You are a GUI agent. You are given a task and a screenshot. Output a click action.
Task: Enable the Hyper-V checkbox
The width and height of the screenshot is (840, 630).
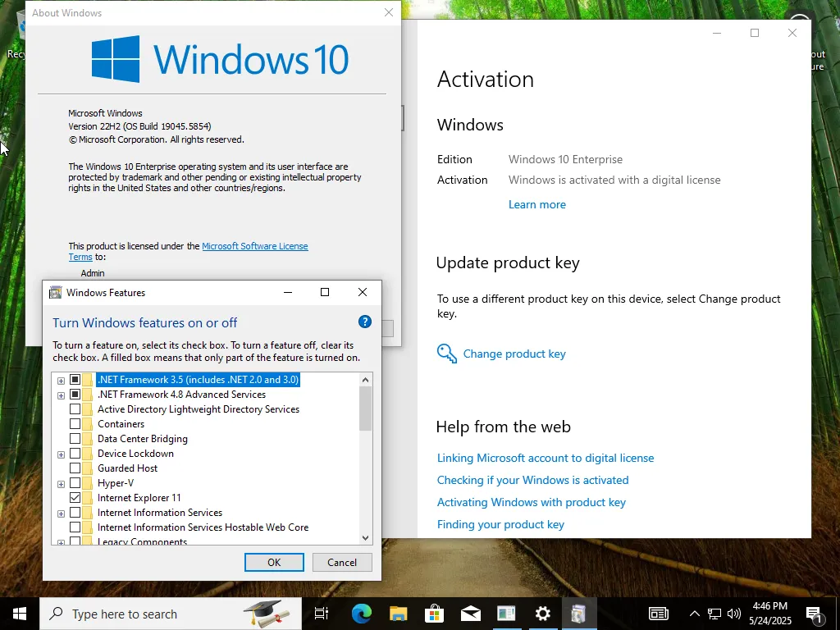coord(75,483)
